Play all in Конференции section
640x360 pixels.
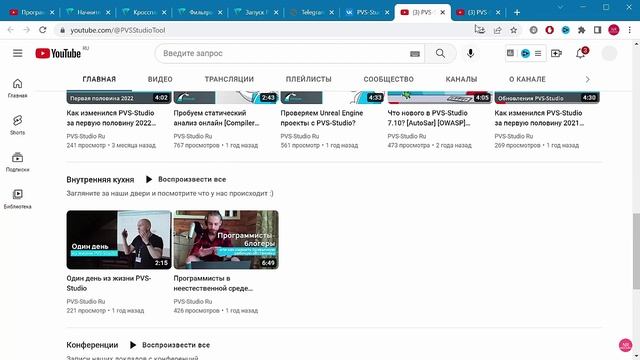(x=170, y=345)
